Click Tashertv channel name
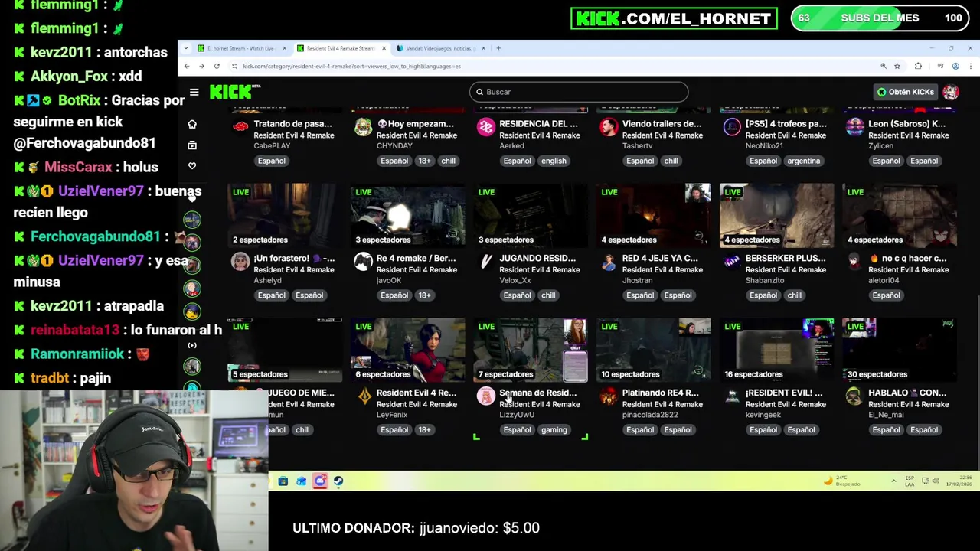The height and width of the screenshot is (551, 980). coord(637,146)
